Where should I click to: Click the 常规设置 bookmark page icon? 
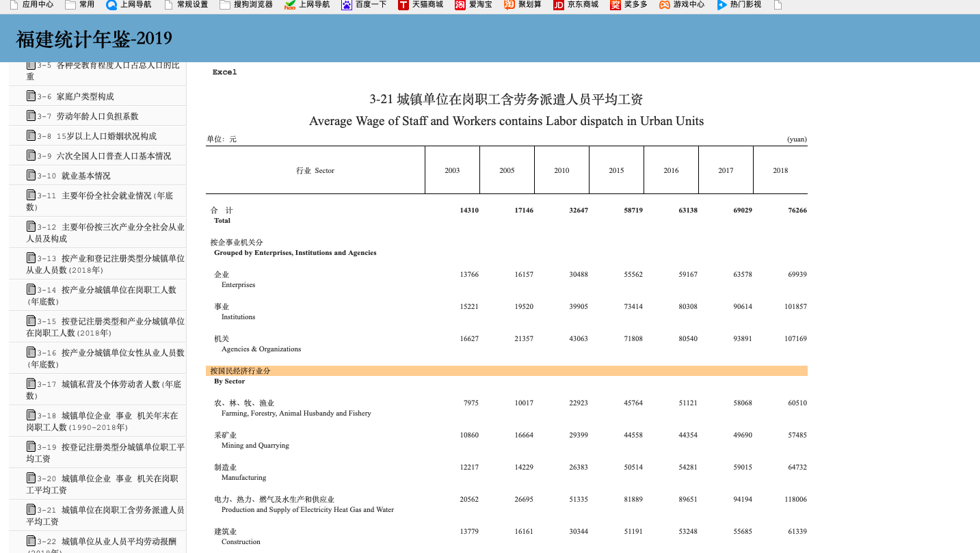168,5
